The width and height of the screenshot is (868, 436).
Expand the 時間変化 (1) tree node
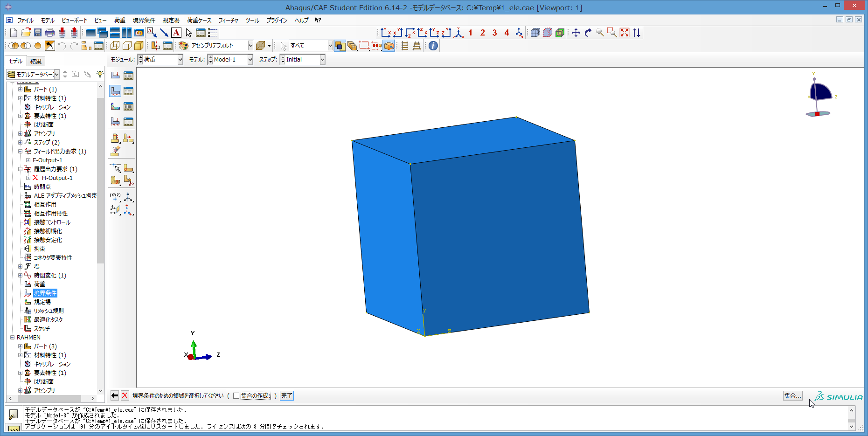[20, 276]
